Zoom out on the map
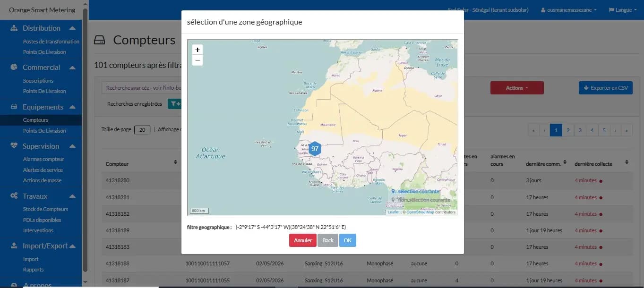The width and height of the screenshot is (644, 288). [x=197, y=60]
